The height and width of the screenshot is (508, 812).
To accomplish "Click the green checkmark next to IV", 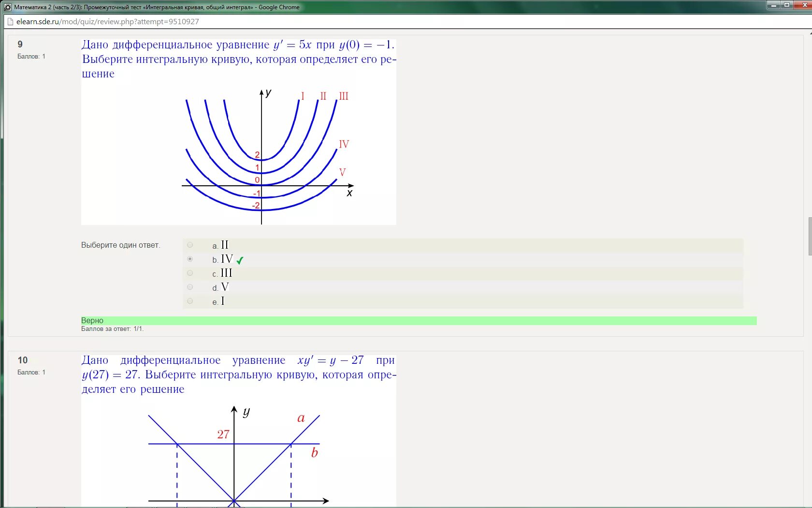I will coord(240,260).
